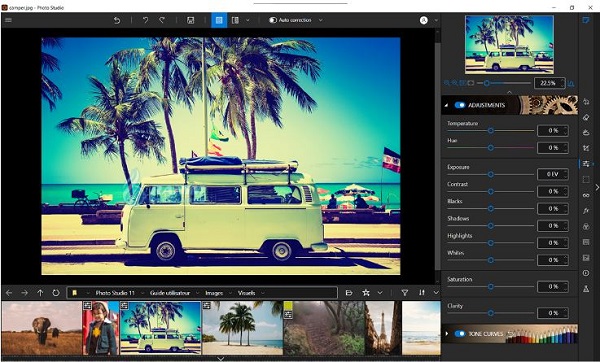Open Photo Studio 11 breadcrumb folder
Viewport: 600px width, 362px height.
[x=115, y=293]
